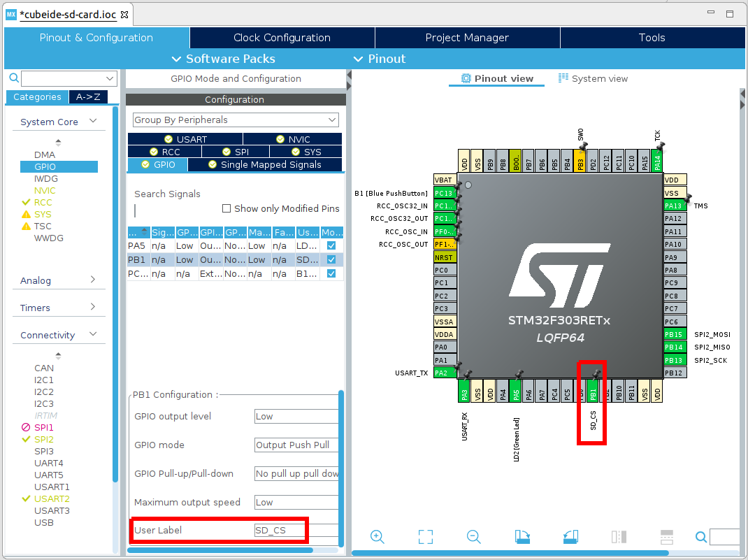Click the User Label input field
Screen dimensions: 748x560
click(x=296, y=531)
